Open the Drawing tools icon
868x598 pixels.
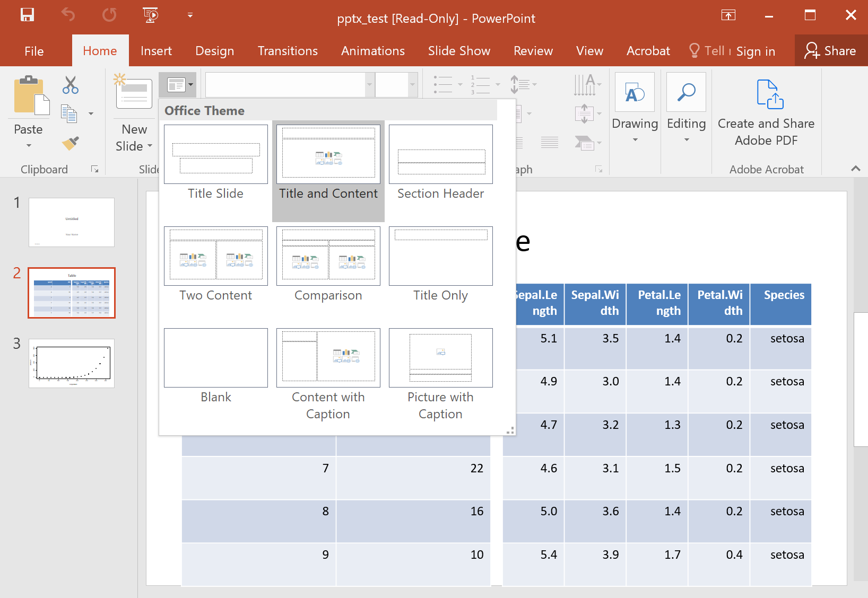pyautogui.click(x=635, y=93)
